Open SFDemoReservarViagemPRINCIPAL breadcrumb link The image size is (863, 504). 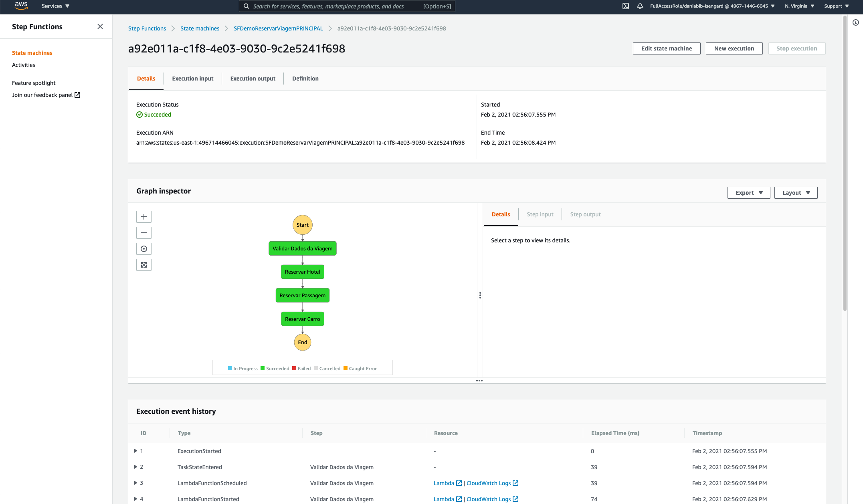(x=278, y=28)
